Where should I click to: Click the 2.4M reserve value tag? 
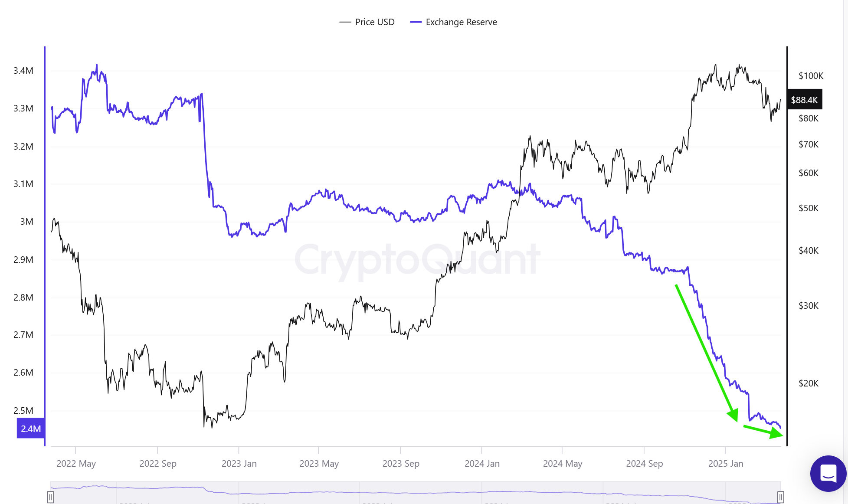(x=31, y=429)
